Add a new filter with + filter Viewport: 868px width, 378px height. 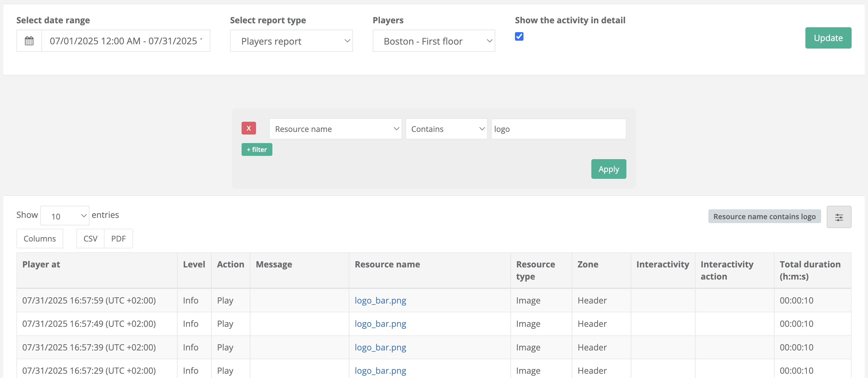(257, 149)
